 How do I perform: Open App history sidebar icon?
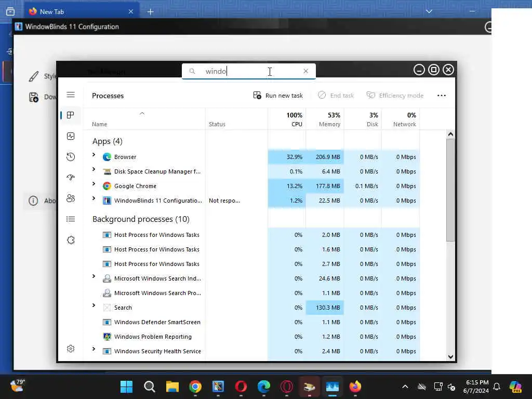click(x=71, y=157)
